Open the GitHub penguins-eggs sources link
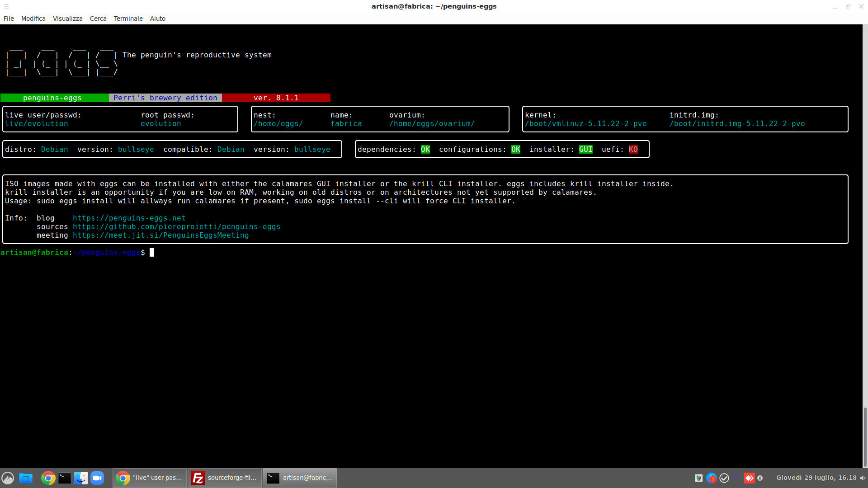This screenshot has width=868, height=488. (177, 226)
